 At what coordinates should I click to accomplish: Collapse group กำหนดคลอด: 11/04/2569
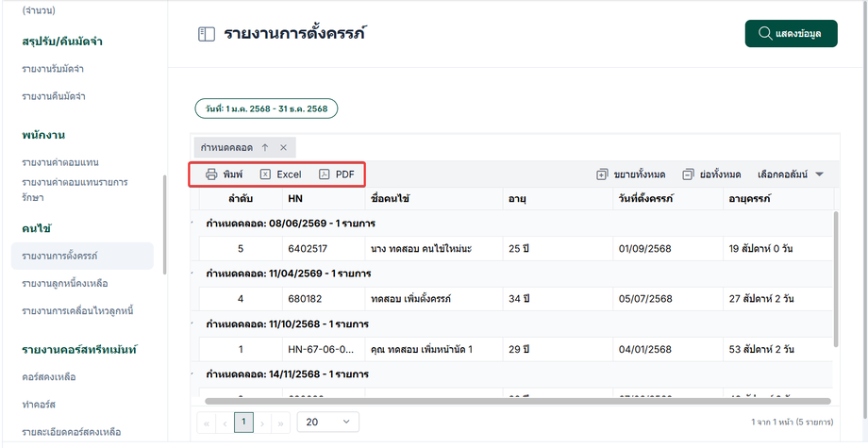193,274
